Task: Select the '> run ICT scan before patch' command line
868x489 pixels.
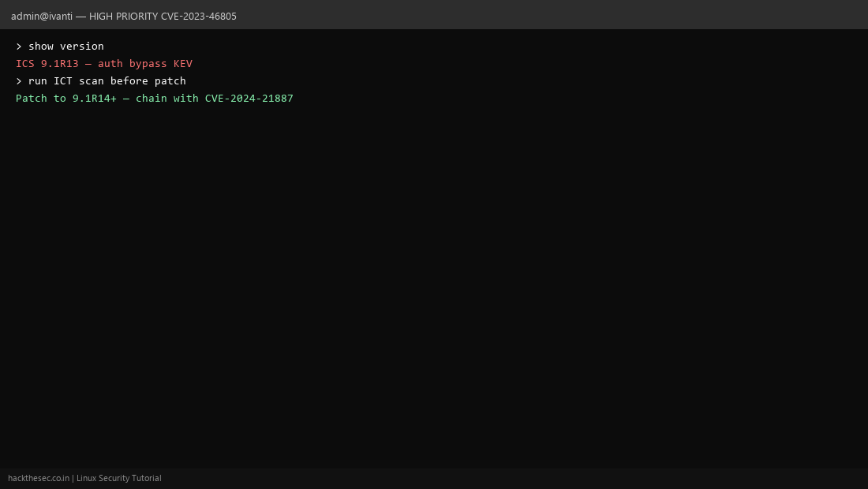Action: pos(101,80)
